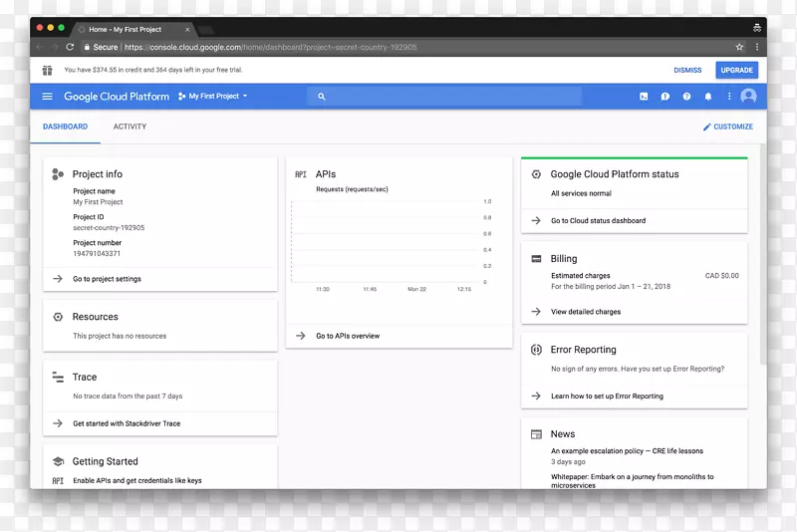Image resolution: width=797 pixels, height=532 pixels.
Task: Open Chrome's three-dot browser menu
Action: click(756, 47)
